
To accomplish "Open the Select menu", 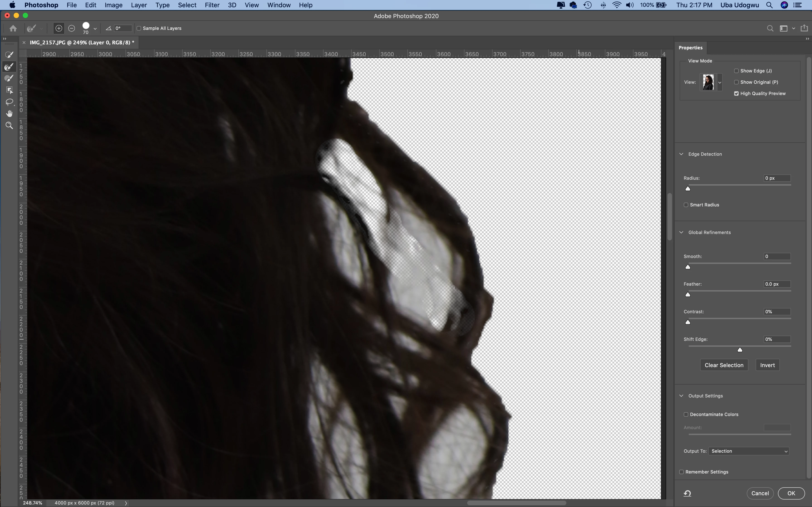I will pyautogui.click(x=187, y=5).
